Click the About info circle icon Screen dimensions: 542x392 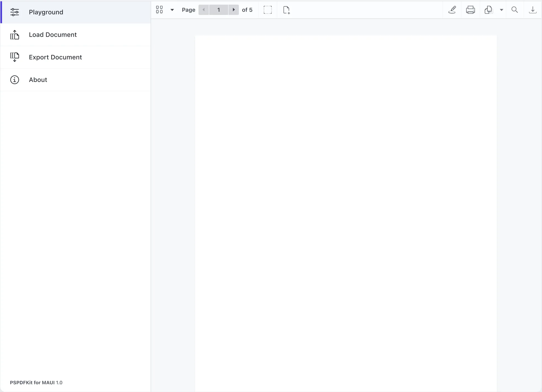pyautogui.click(x=15, y=80)
